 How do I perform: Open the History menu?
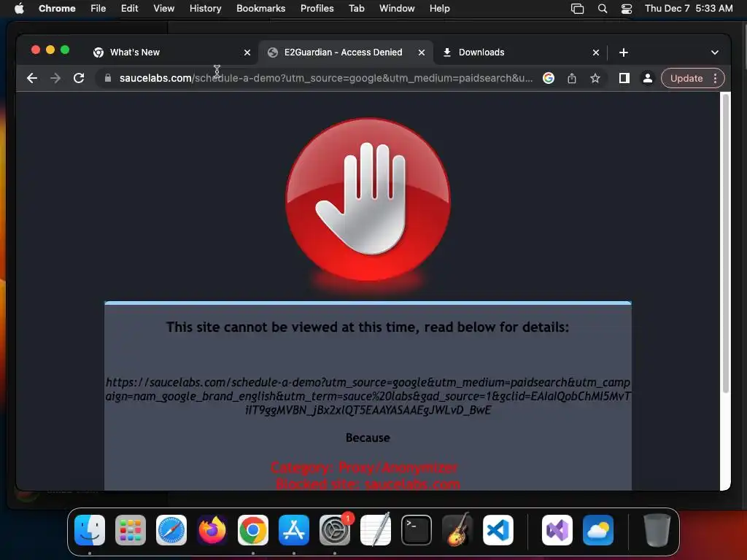(205, 8)
